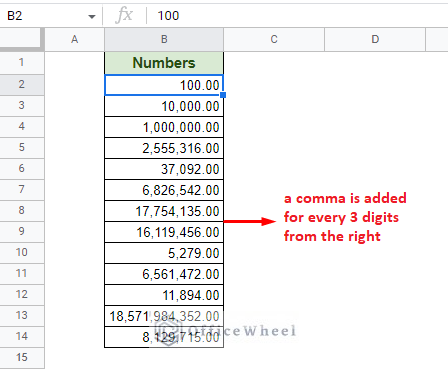Image resolution: width=448 pixels, height=369 pixels.
Task: Select empty cell D1
Action: click(375, 63)
